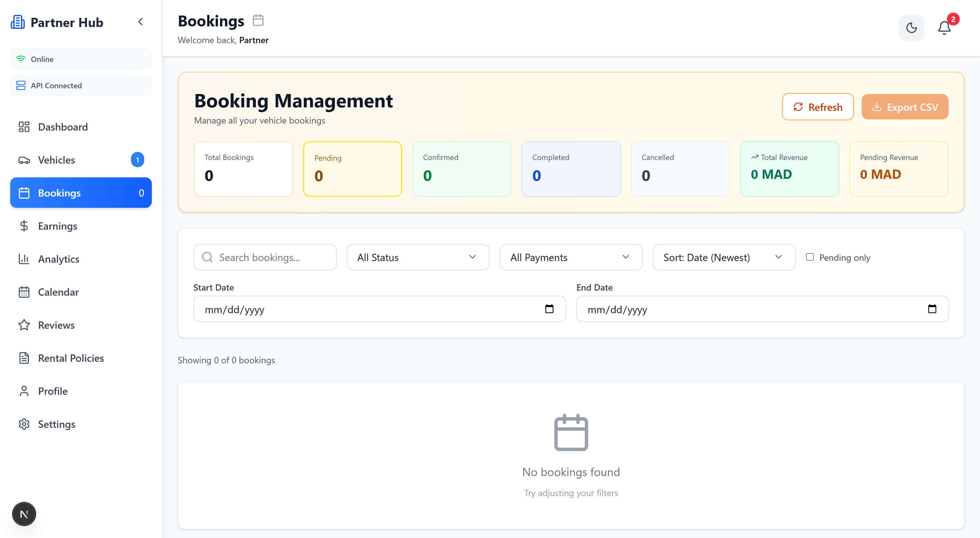The width and height of the screenshot is (980, 538).
Task: Click the Online wifi status indicator
Action: click(21, 59)
